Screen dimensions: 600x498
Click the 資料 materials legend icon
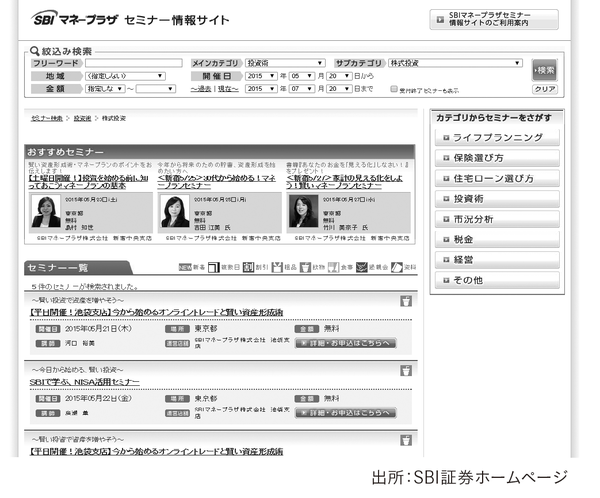[x=397, y=268]
